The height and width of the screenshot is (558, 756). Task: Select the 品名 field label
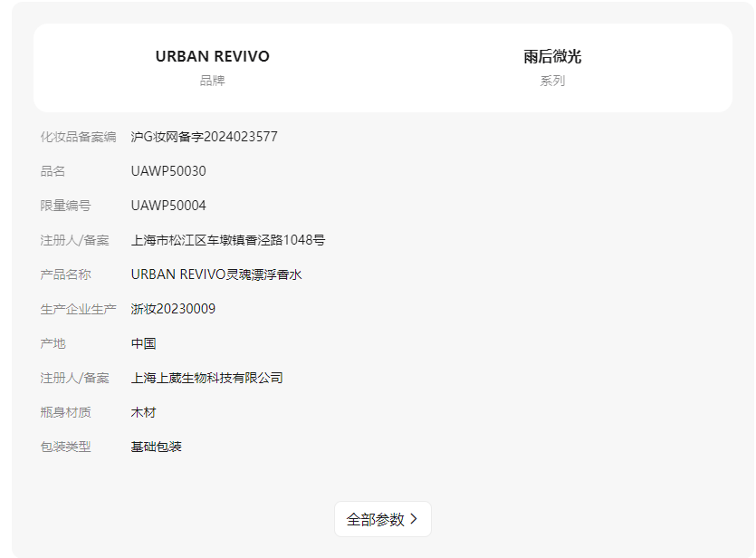pos(53,171)
